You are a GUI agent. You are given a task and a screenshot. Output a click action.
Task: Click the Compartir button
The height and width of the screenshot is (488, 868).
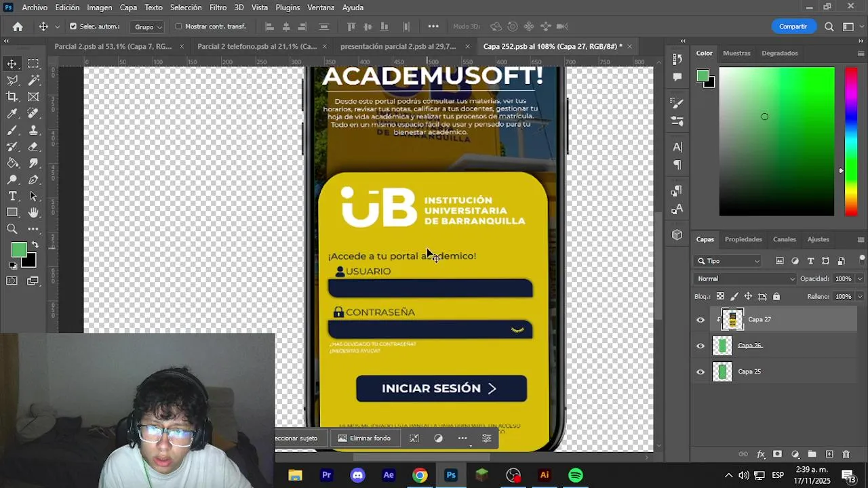click(793, 26)
